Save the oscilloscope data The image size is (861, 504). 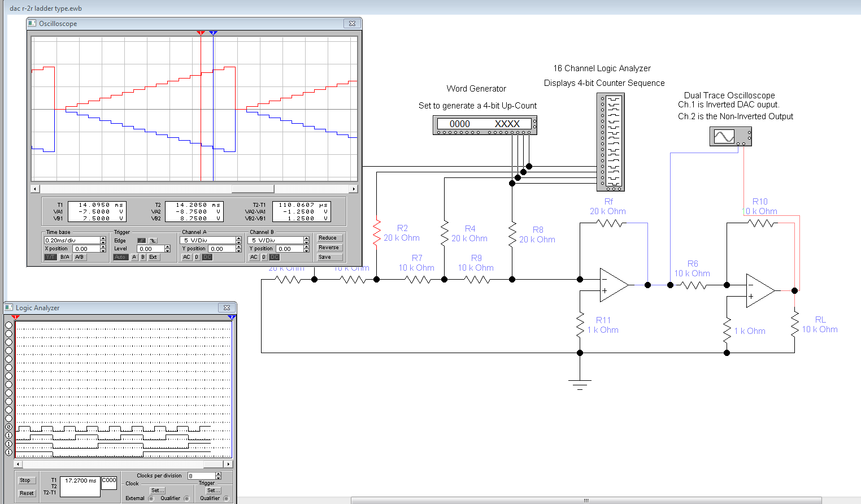(329, 257)
